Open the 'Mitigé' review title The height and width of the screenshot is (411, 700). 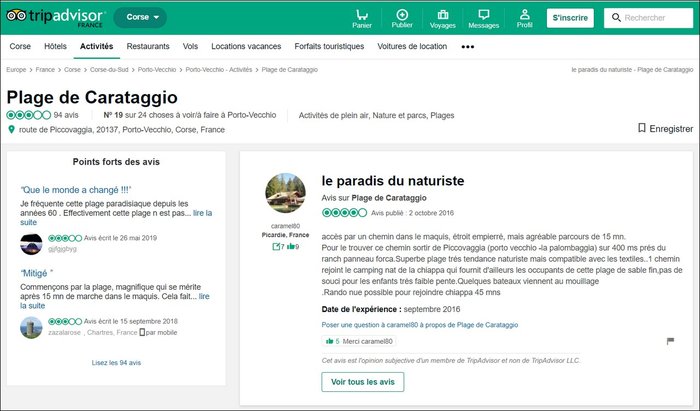37,273
